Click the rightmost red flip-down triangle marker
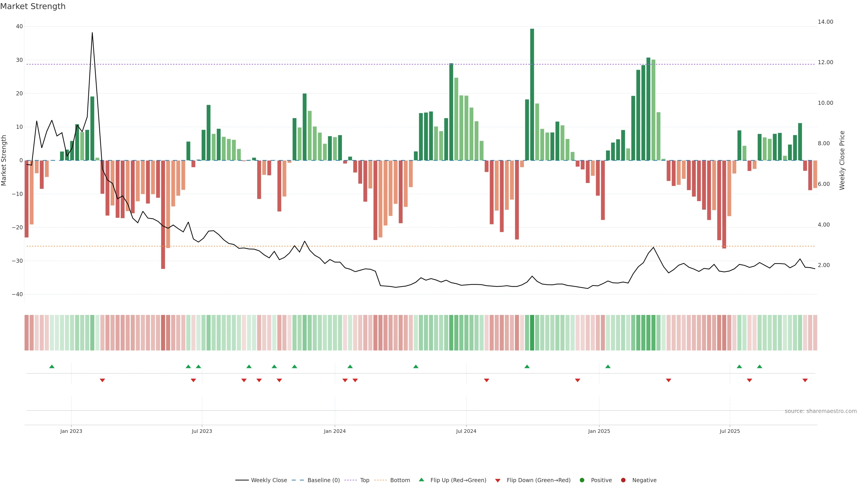This screenshot has width=868, height=488. coord(805,380)
